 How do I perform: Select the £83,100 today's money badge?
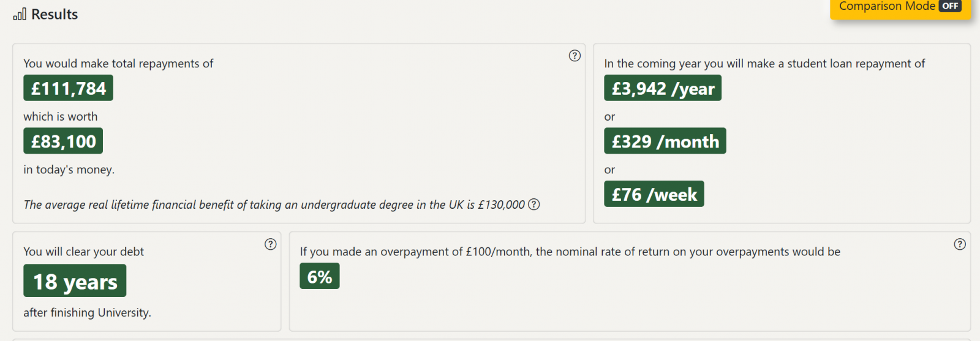(63, 141)
